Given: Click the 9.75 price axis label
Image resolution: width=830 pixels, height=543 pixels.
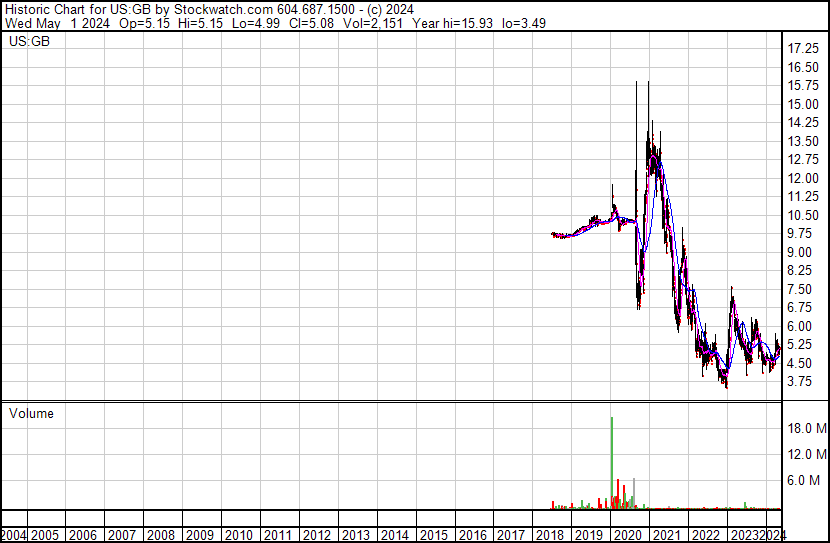Looking at the screenshot, I should (x=800, y=234).
